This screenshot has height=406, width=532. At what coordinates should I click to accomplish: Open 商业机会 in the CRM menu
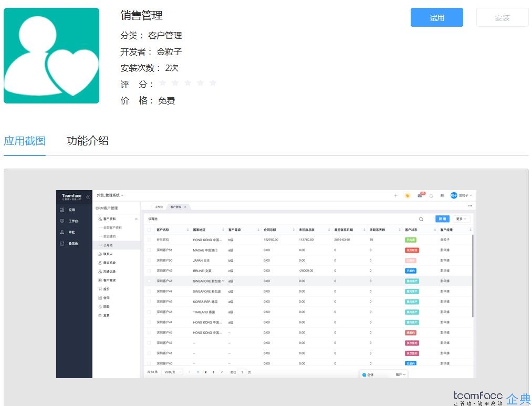[107, 263]
